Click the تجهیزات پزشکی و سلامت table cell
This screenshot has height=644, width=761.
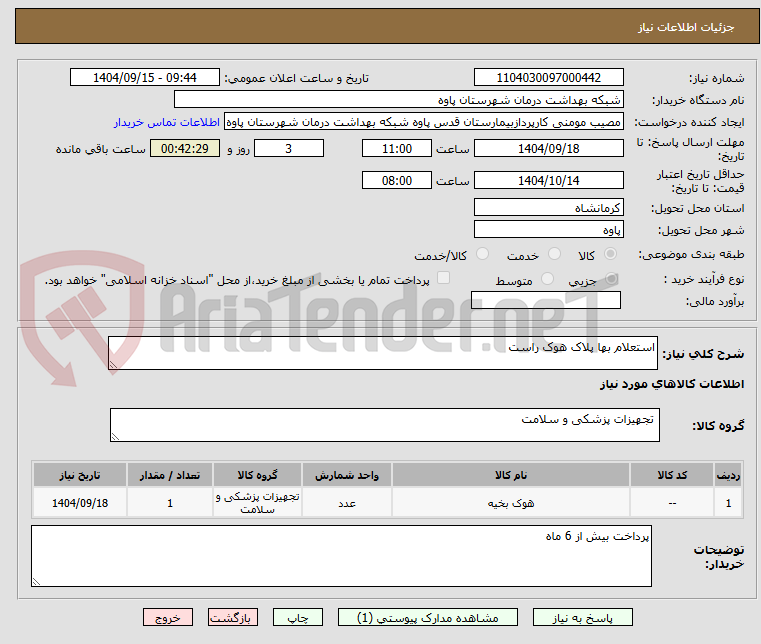257,503
